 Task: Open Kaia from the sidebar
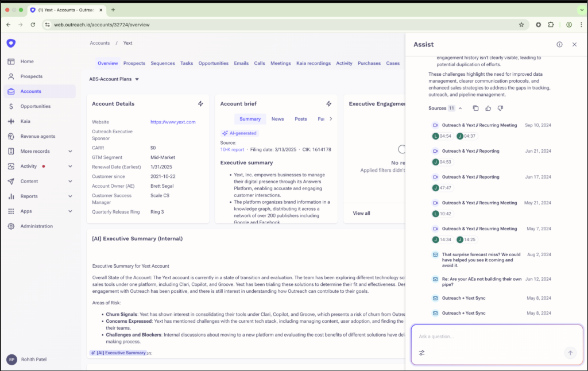coord(25,121)
